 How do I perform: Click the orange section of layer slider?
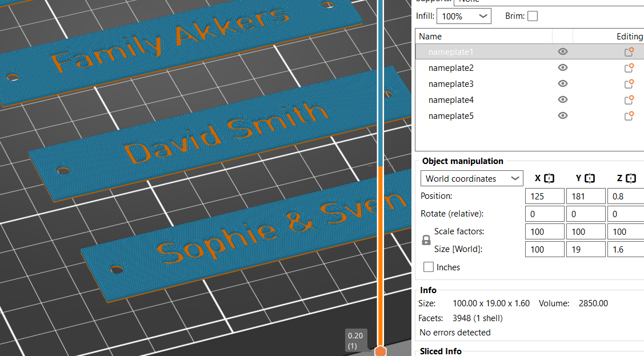pos(381,257)
